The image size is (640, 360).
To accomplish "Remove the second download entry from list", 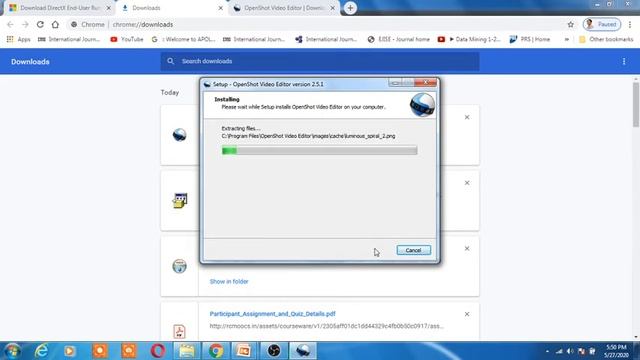I will [467, 183].
